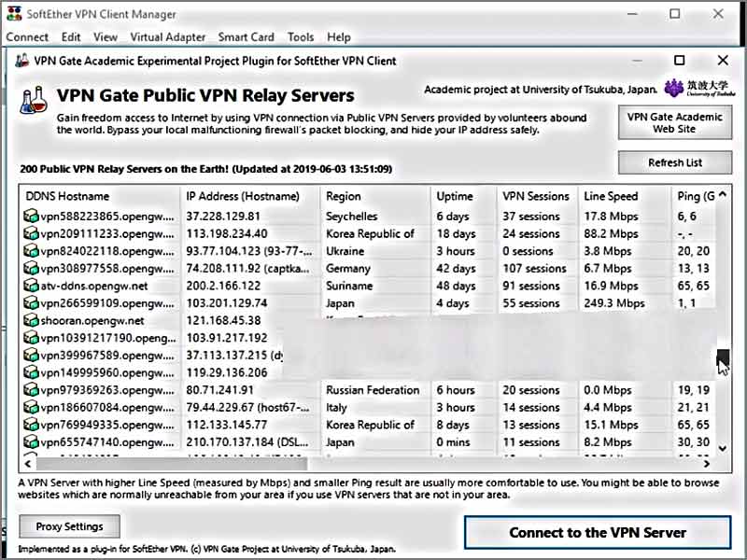This screenshot has width=747, height=560.
Task: Click the University of Tsukuba logo
Action: [699, 89]
